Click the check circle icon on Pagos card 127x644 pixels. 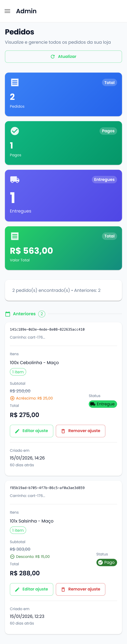(15, 131)
